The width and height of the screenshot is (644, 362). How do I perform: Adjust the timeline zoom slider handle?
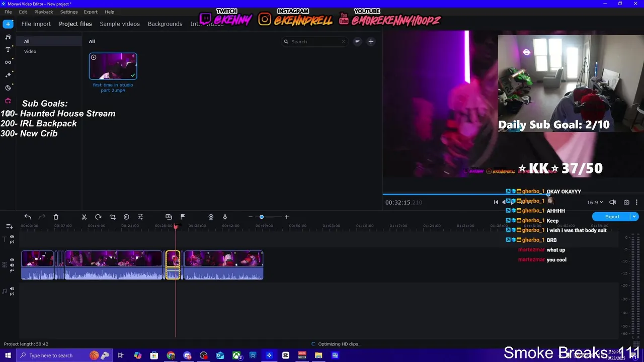tap(262, 217)
